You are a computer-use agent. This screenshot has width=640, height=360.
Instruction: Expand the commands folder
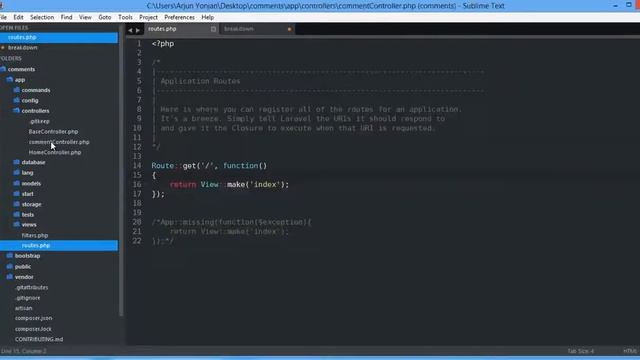coord(36,90)
